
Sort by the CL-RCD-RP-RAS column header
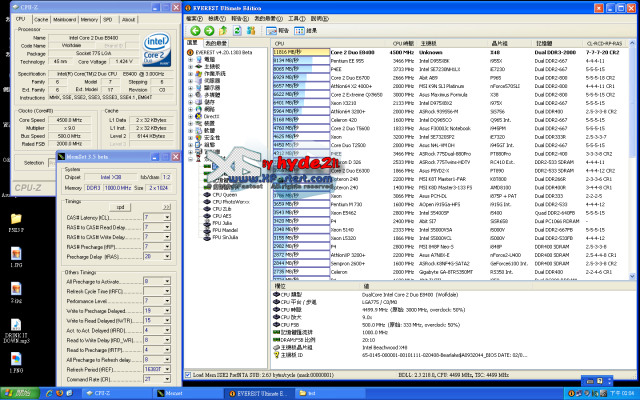(x=605, y=43)
